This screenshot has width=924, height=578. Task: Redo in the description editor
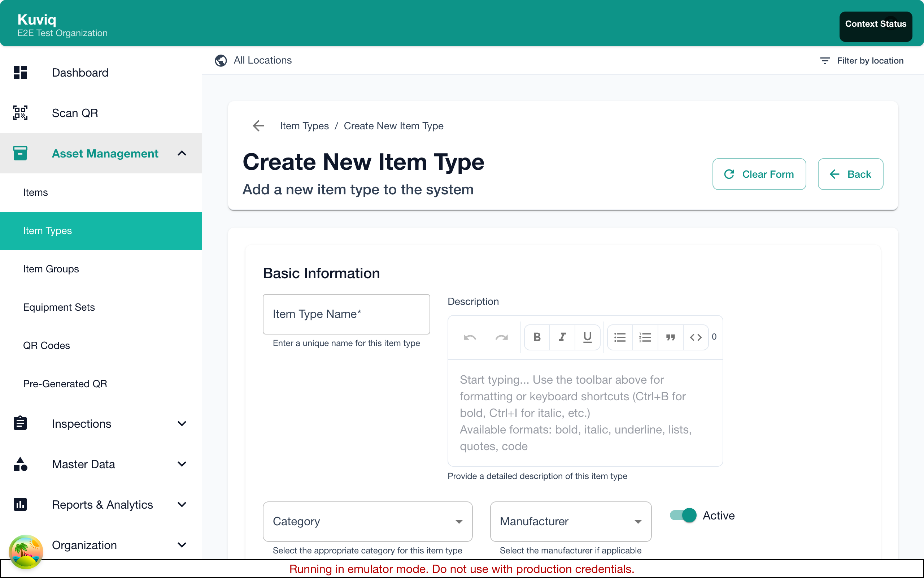[501, 337]
